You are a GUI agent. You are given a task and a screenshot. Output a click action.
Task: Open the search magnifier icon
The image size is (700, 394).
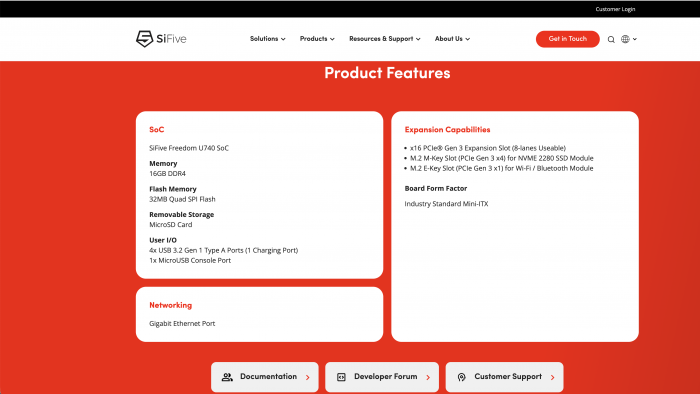(x=611, y=40)
